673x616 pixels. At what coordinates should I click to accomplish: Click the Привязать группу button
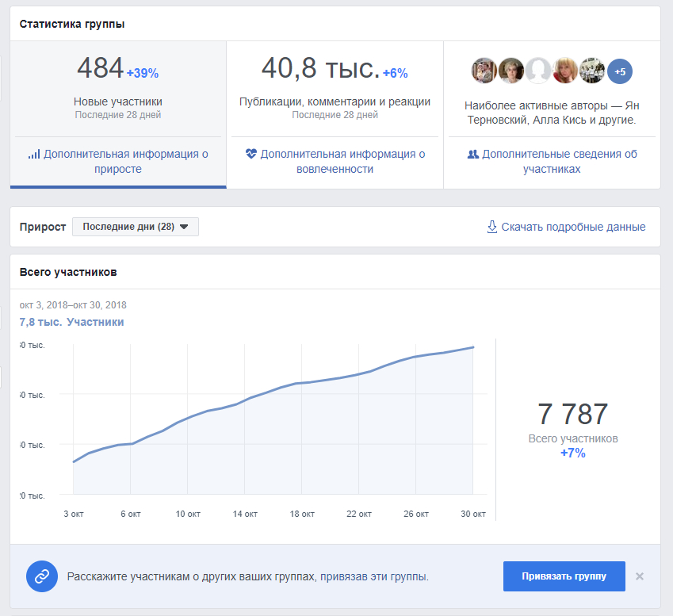pyautogui.click(x=564, y=576)
